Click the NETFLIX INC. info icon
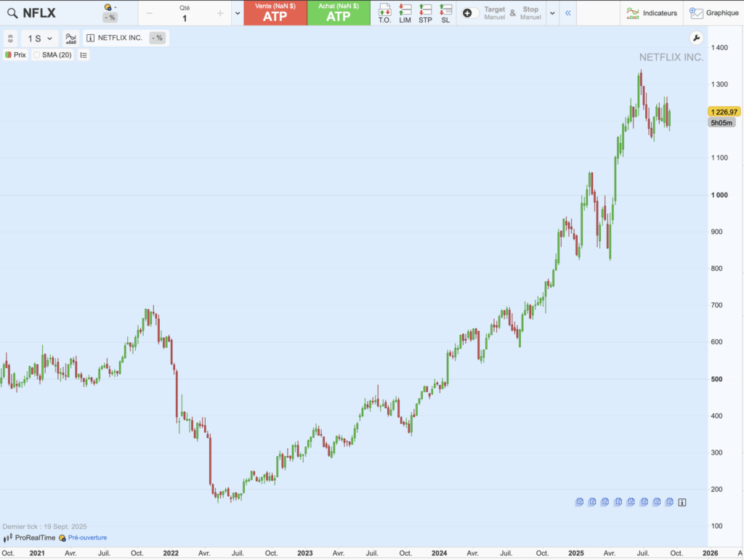Viewport: 744px width, 560px height. 90,38
